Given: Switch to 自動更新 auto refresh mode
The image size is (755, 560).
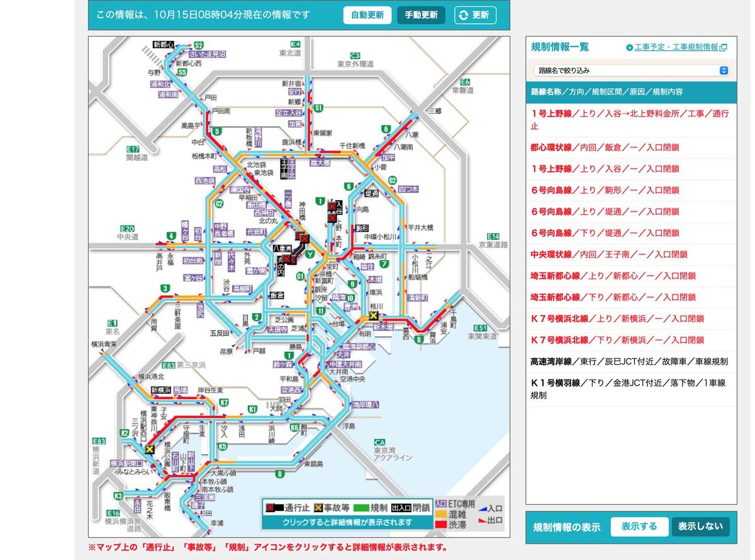Looking at the screenshot, I should click(367, 15).
